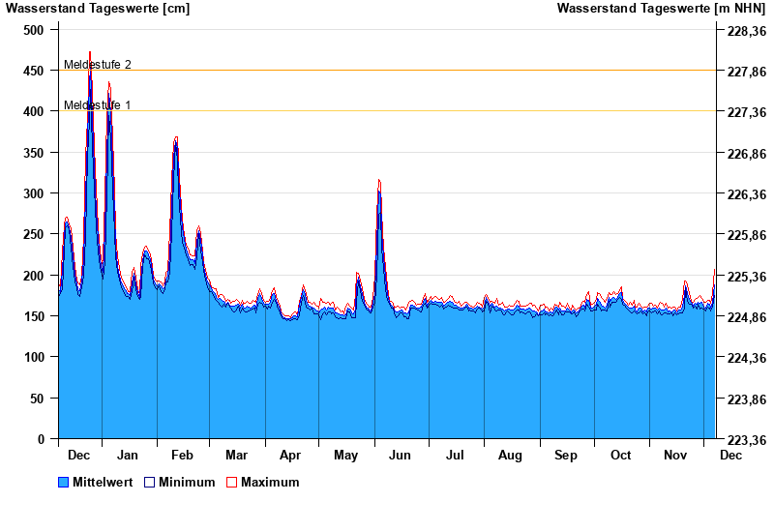Select the Minimum legend text
This screenshot has width=774, height=532.
click(x=187, y=483)
